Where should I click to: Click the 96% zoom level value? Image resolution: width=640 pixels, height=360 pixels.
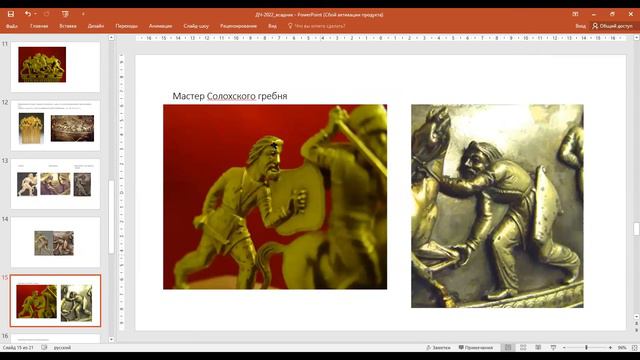(x=622, y=347)
